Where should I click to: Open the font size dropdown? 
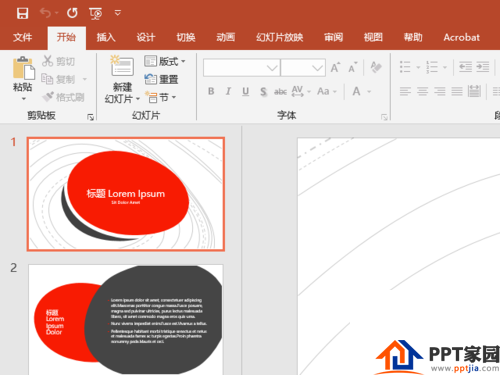317,68
